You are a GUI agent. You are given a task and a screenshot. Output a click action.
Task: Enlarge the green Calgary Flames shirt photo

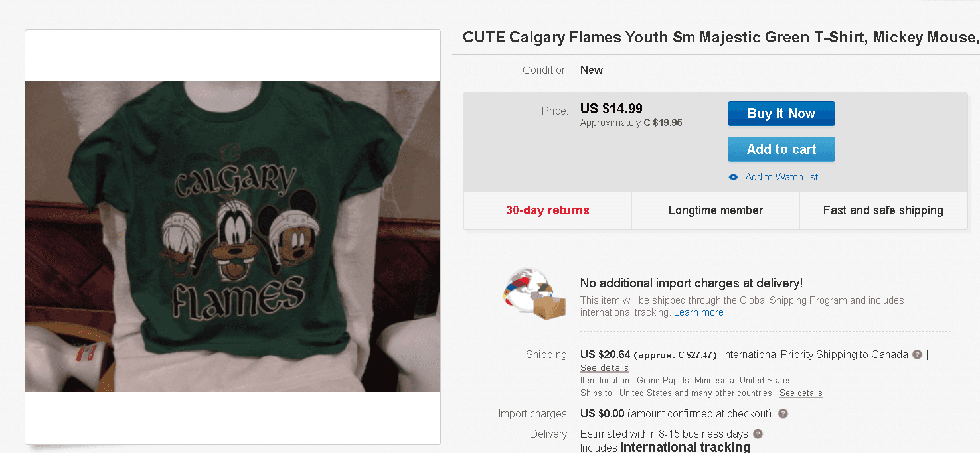(x=232, y=236)
